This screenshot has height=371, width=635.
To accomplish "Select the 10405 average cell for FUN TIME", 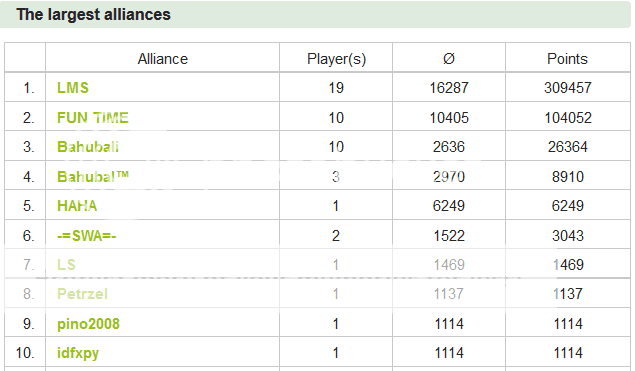I will [x=449, y=117].
